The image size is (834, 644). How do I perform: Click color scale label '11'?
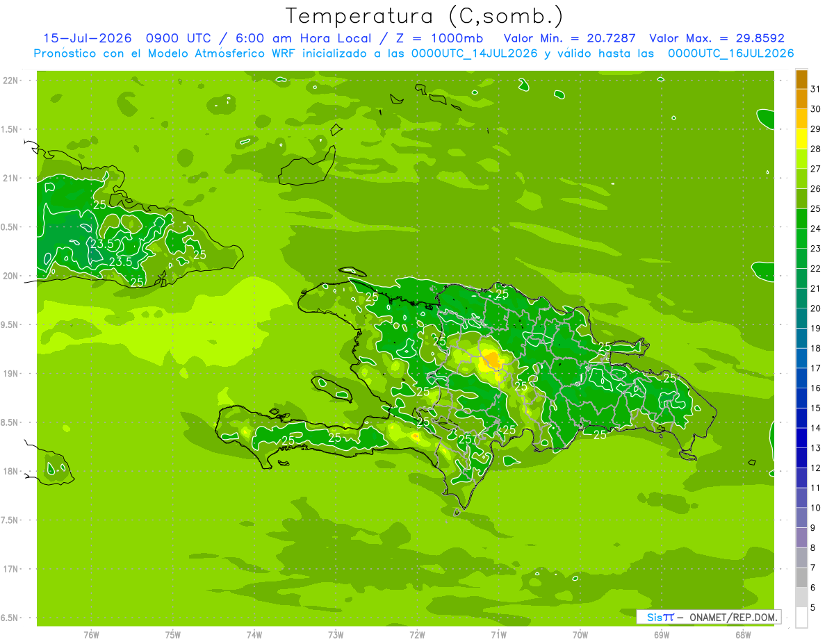[815, 488]
